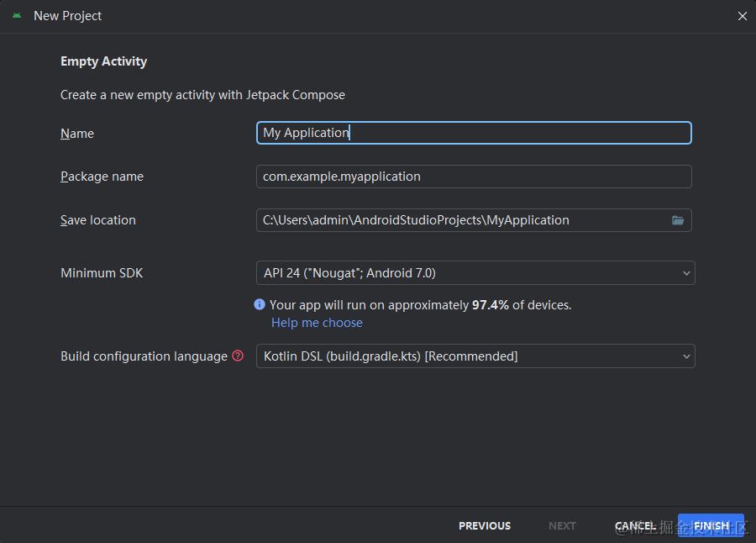
Task: Click the Minimum SDK label
Action: pos(102,273)
